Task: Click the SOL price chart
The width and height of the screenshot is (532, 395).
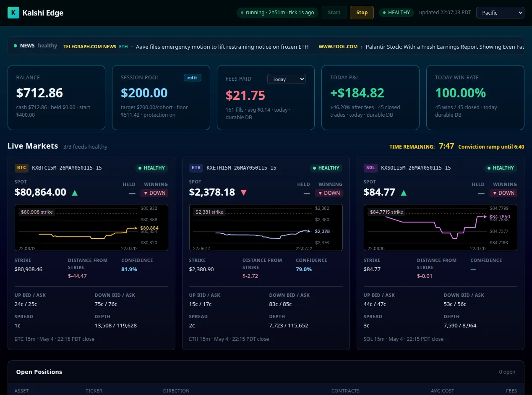Action: tap(441, 228)
